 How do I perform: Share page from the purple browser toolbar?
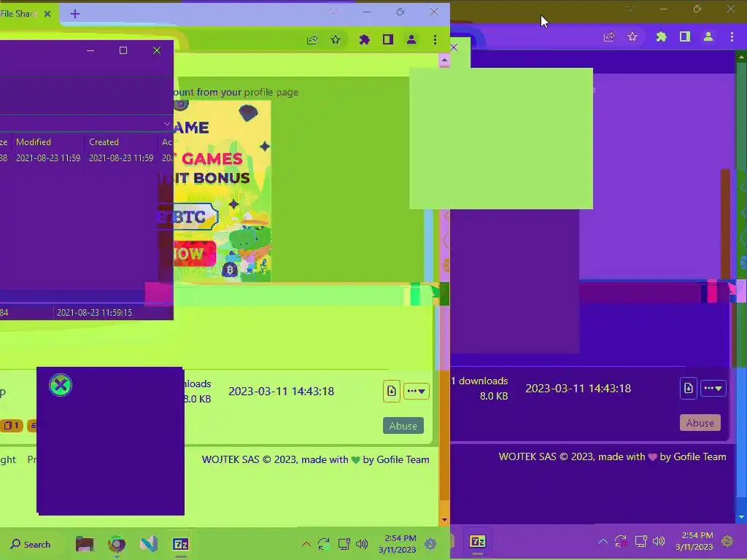609,36
